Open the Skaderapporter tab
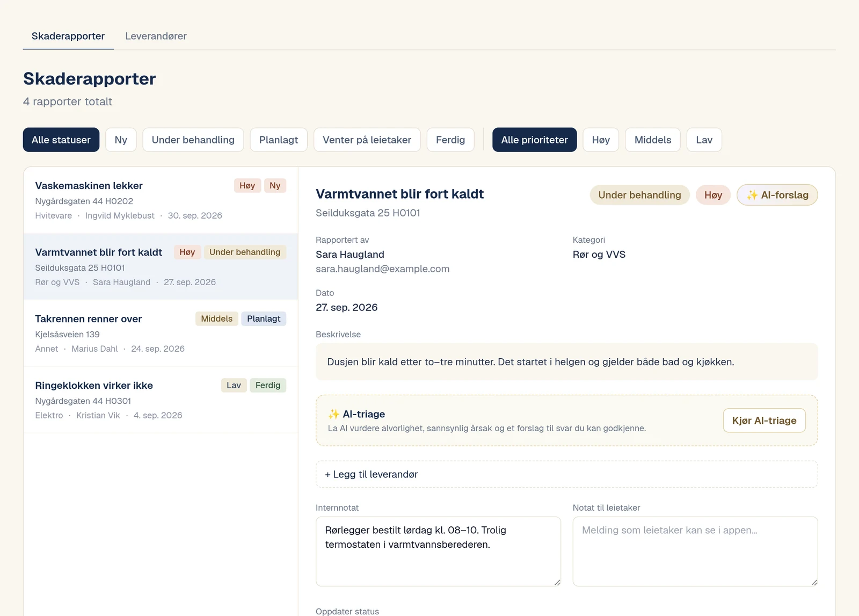Viewport: 859px width, 616px height. pyautogui.click(x=68, y=36)
